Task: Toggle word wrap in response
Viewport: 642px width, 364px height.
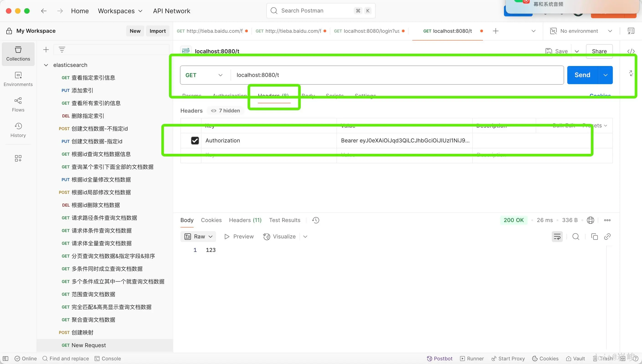Action: click(x=557, y=237)
